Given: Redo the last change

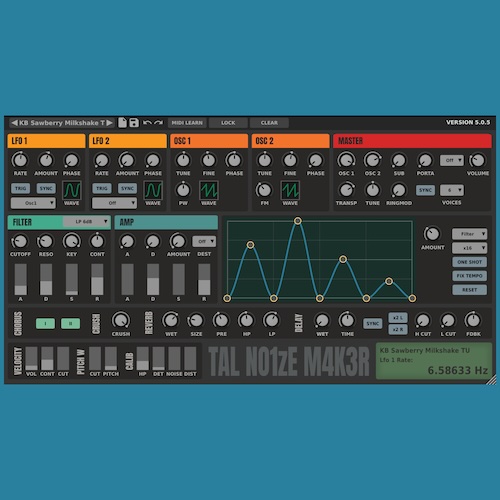Looking at the screenshot, I should (x=159, y=123).
